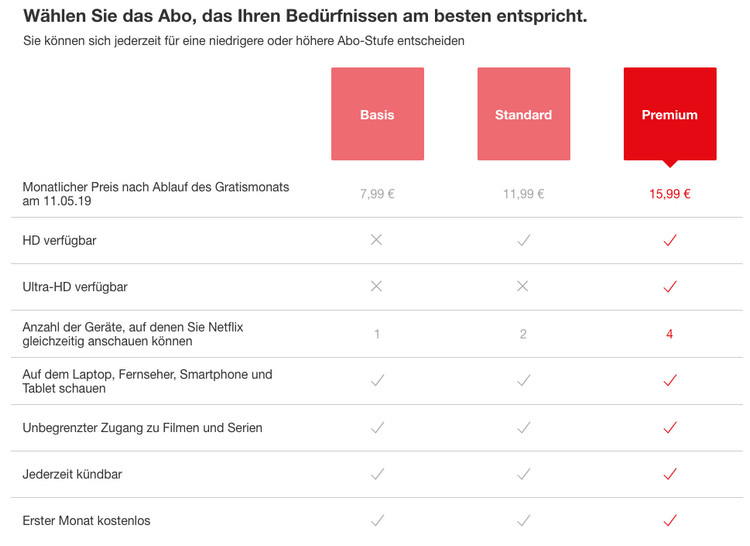This screenshot has height=546, width=750.
Task: Click the Basis price 7,99 €
Action: [x=377, y=194]
